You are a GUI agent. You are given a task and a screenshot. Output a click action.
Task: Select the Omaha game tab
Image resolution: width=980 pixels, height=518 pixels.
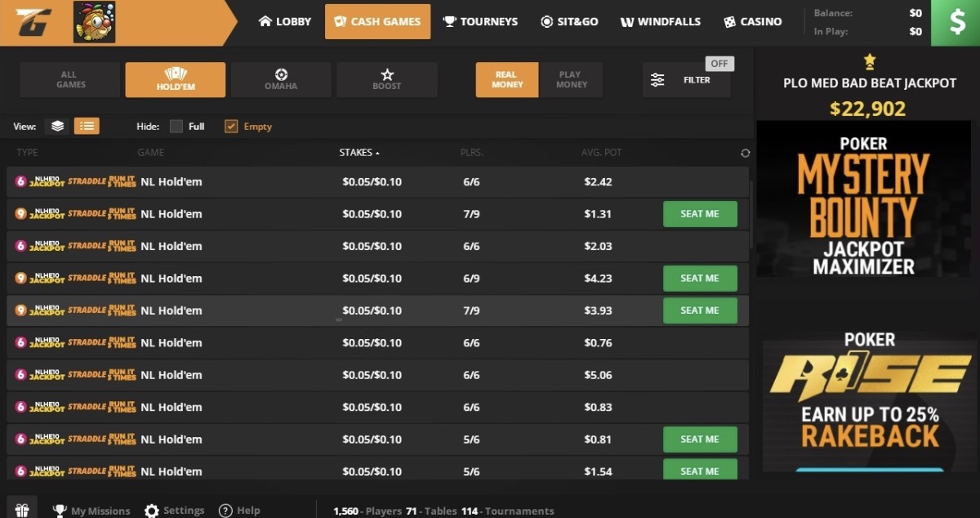[281, 79]
